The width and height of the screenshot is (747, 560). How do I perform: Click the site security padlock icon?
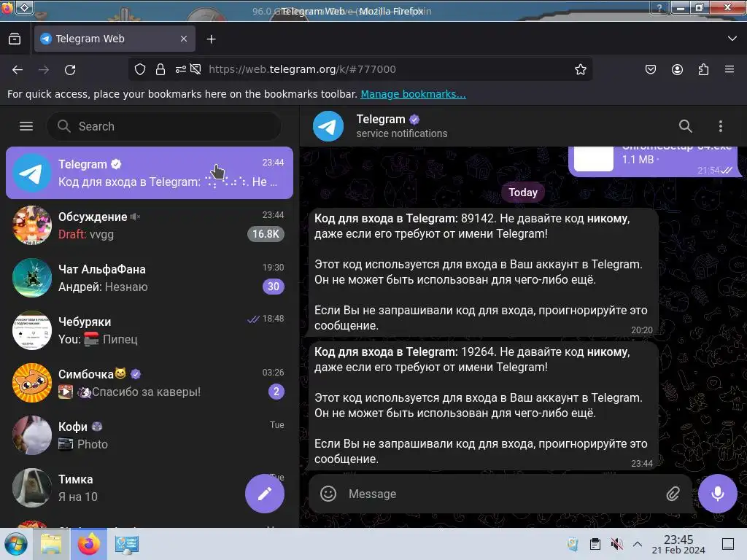160,69
